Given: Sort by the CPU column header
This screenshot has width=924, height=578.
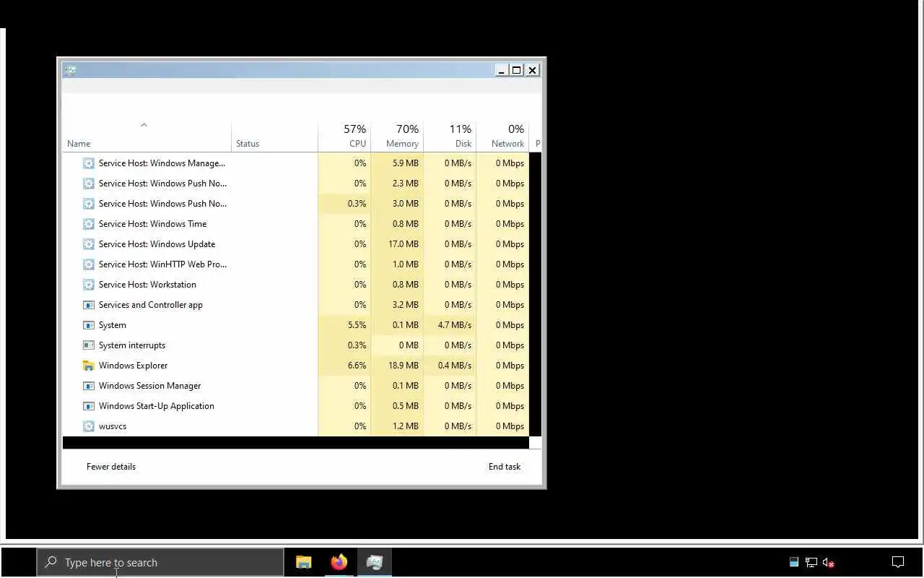Looking at the screenshot, I should [344, 135].
